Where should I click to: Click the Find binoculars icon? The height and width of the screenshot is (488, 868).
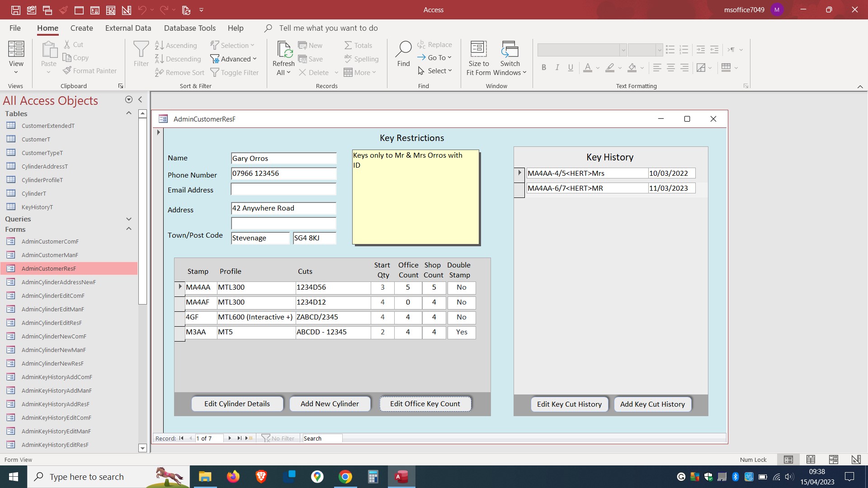click(x=403, y=54)
